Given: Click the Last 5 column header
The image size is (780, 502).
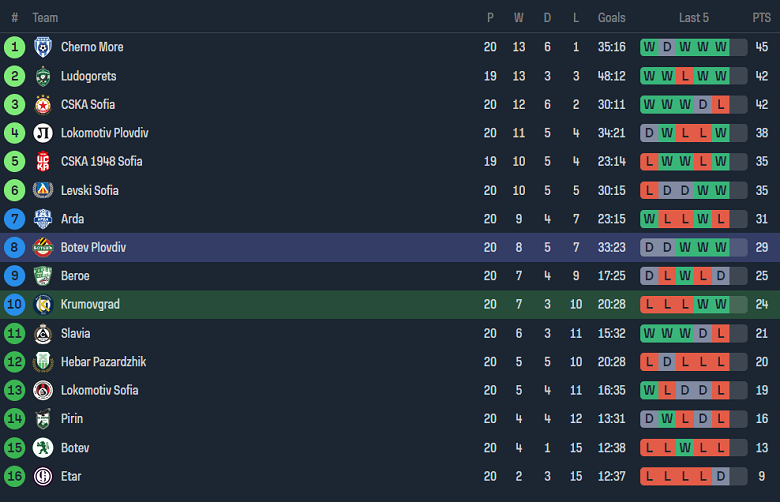Looking at the screenshot, I should pos(694,18).
